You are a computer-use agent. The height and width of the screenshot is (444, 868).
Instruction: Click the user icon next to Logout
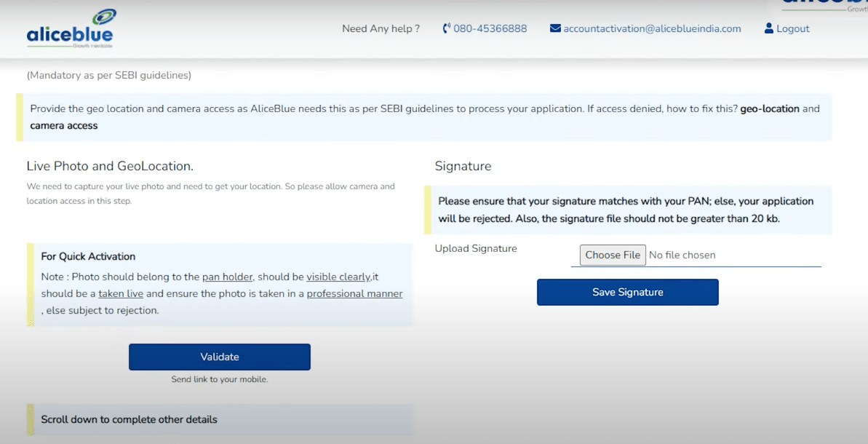[x=768, y=28]
